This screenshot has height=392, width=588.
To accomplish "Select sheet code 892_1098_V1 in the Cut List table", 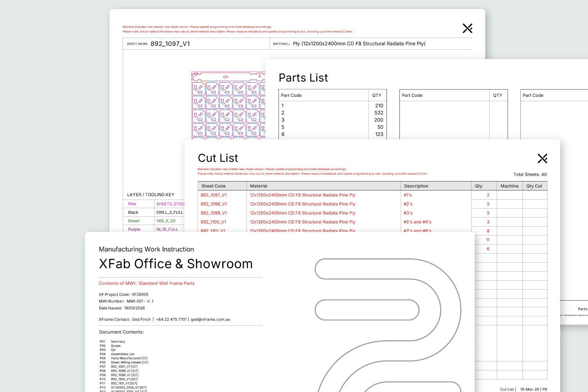I will point(214,204).
